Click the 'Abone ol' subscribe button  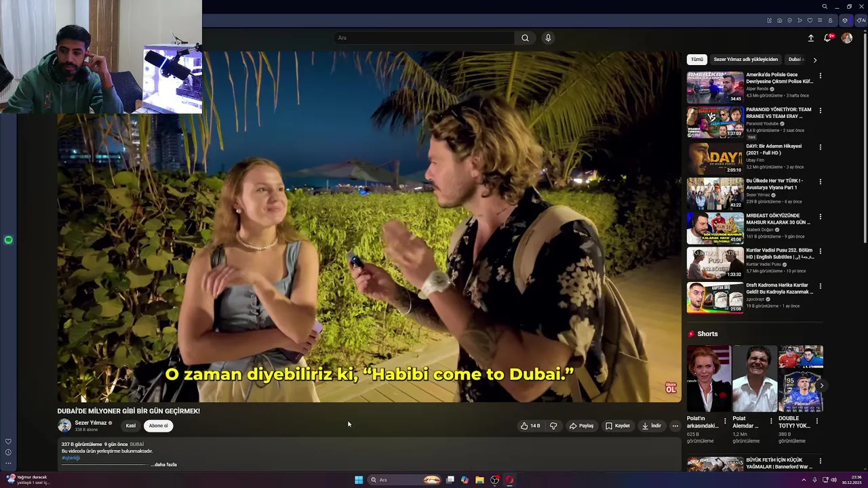pyautogui.click(x=158, y=426)
